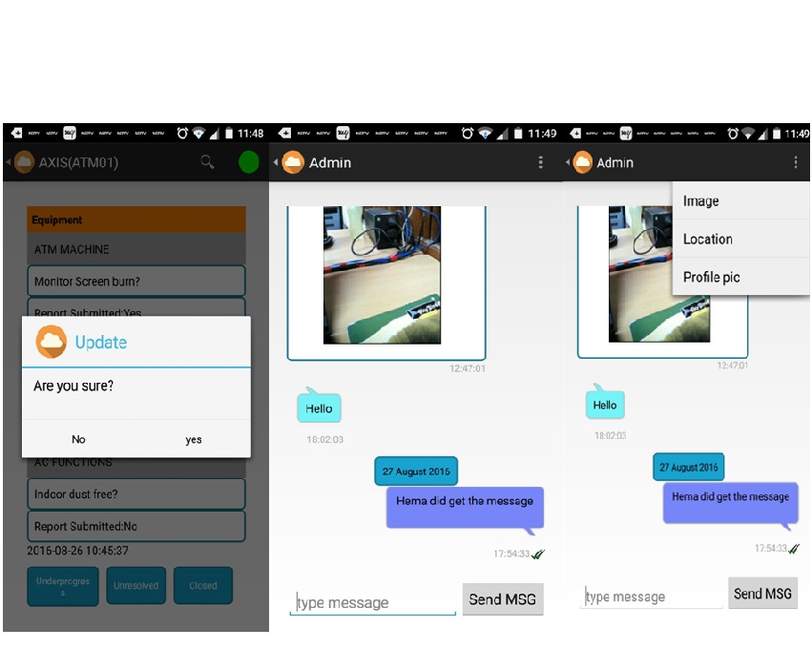
Task: Tap the cloud icon in the Update dialog
Action: tap(51, 342)
